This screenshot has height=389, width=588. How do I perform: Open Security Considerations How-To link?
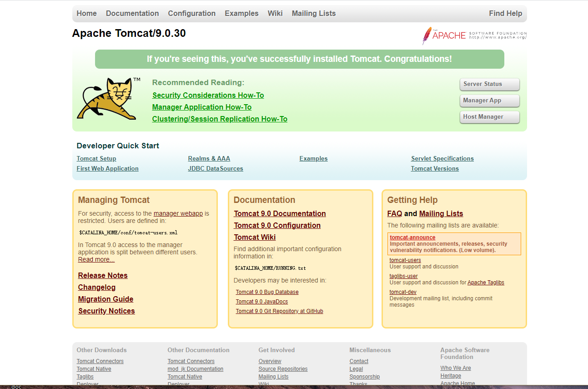click(208, 95)
